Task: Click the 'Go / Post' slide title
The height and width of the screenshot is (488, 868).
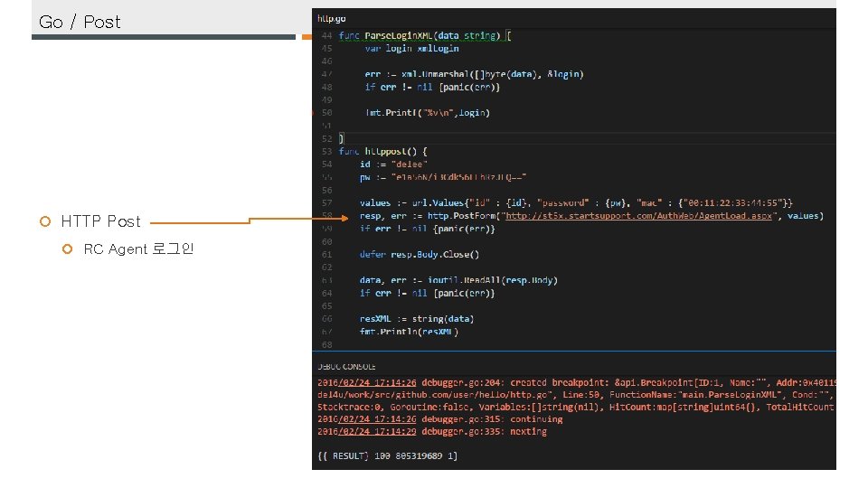Action: click(80, 22)
